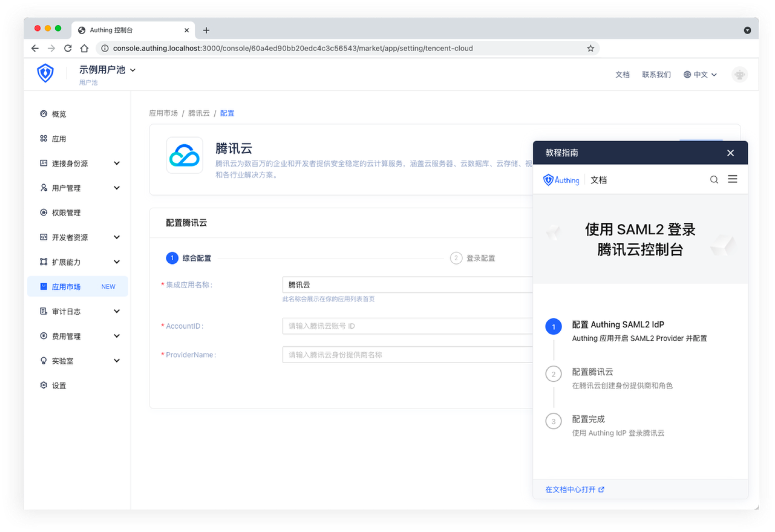Screen dimensions: 775x532
Task: Select 应用市场 in sidebar
Action: coord(78,287)
